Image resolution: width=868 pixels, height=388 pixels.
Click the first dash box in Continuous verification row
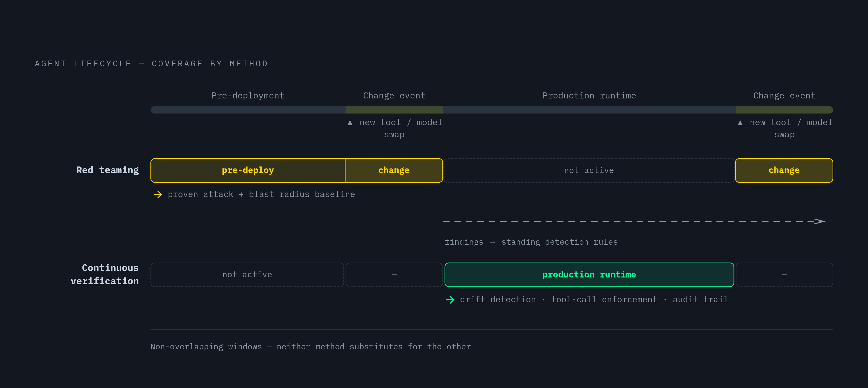(394, 275)
